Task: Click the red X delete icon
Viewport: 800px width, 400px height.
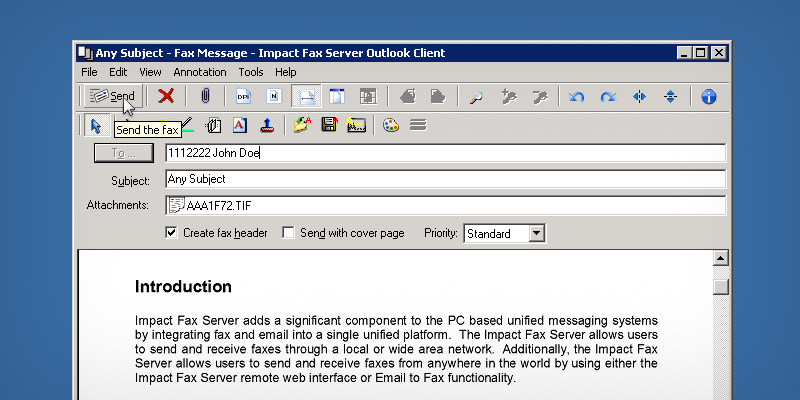Action: click(166, 96)
